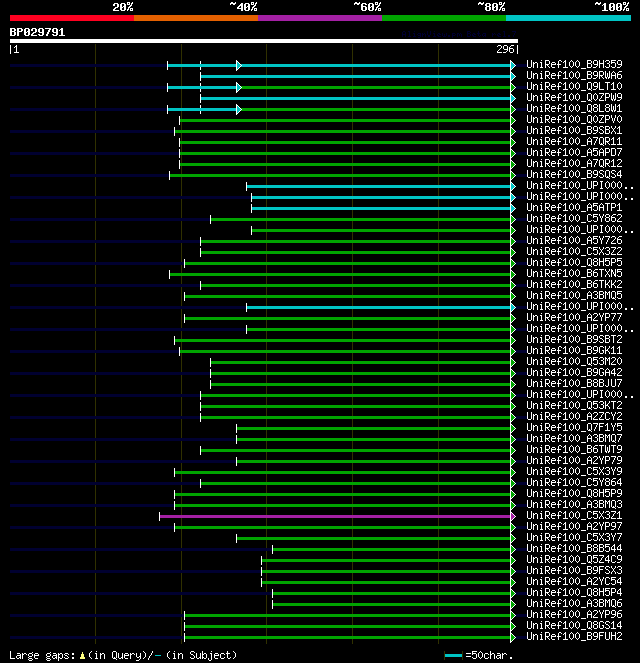Select label UniRef100_C5X3Y7
Screen dimensions: 640x663
point(574,537)
